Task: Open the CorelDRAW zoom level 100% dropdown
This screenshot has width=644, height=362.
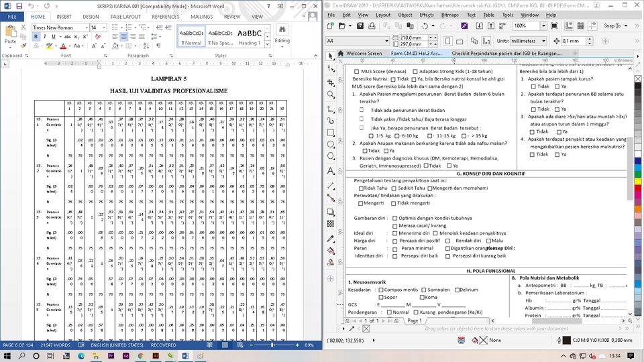Action: click(543, 26)
